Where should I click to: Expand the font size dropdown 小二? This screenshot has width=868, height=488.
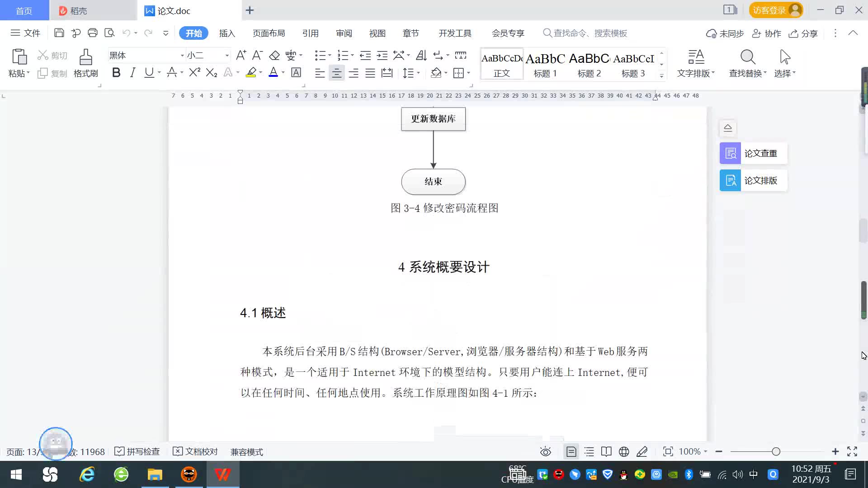tap(227, 56)
